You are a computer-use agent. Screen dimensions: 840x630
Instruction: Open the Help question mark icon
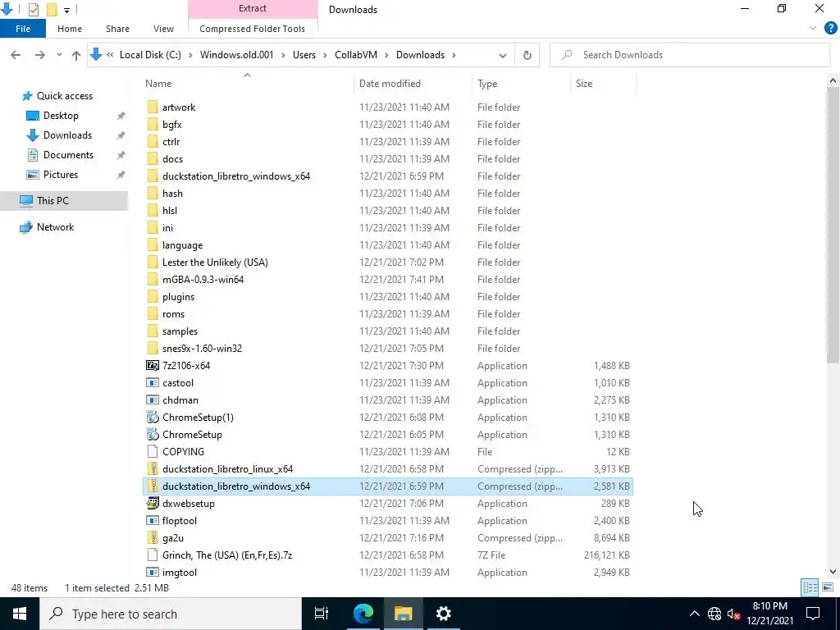(830, 29)
